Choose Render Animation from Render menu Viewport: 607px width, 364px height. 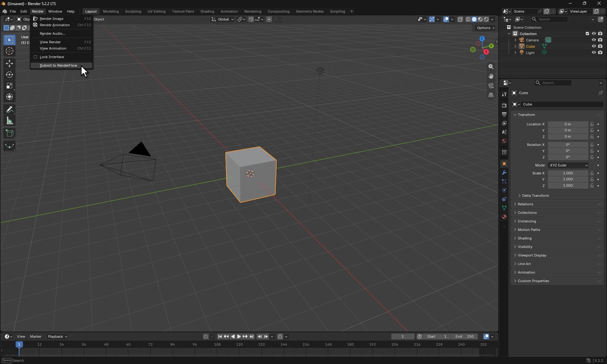click(x=61, y=25)
